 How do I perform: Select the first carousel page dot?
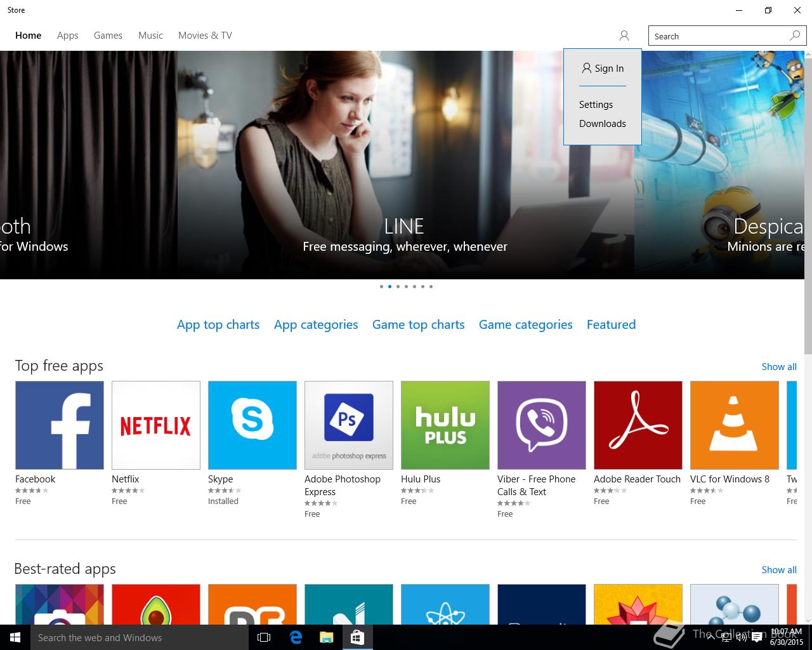coord(381,286)
